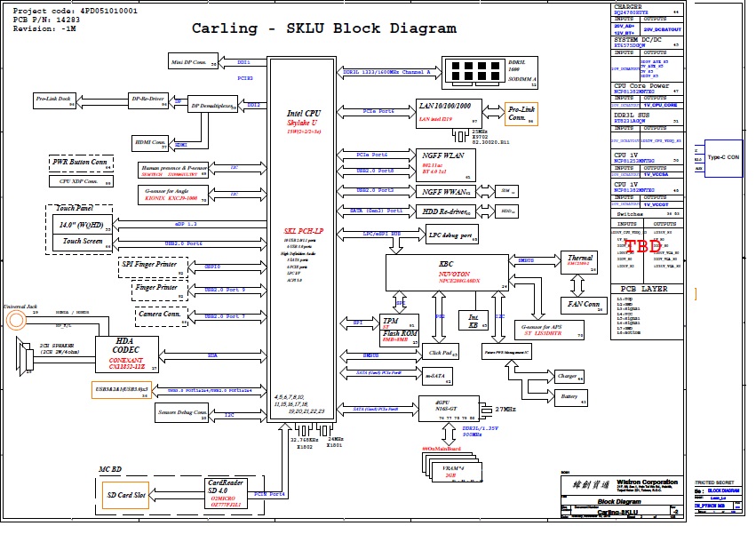Select the Touch Screen block

(82, 242)
